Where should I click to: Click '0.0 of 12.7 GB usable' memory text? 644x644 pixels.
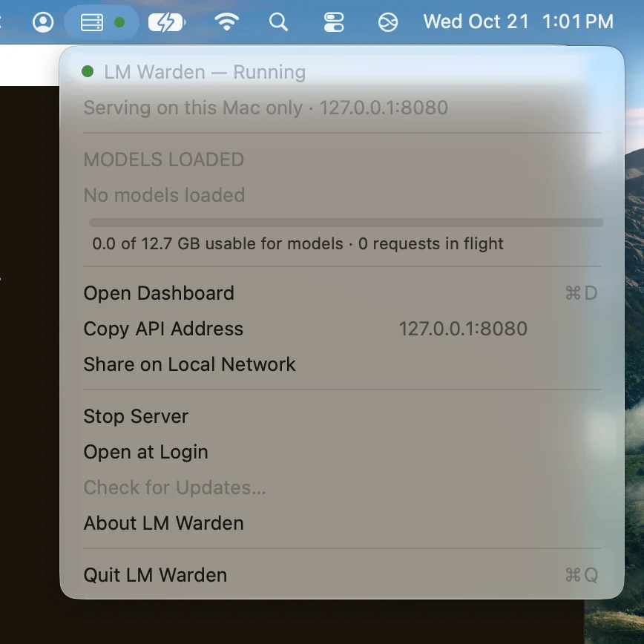coord(298,244)
